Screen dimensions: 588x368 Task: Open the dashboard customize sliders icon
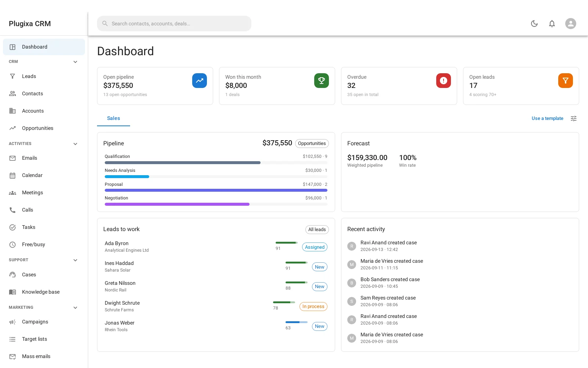[574, 118]
